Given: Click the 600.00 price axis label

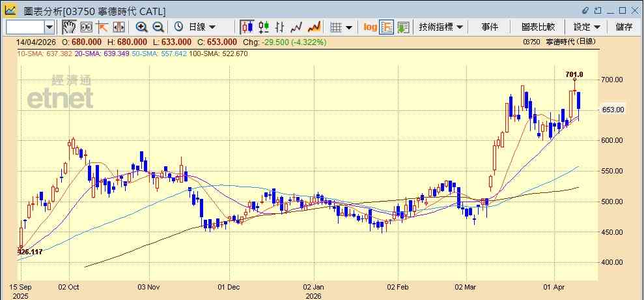Looking at the screenshot, I should point(613,140).
